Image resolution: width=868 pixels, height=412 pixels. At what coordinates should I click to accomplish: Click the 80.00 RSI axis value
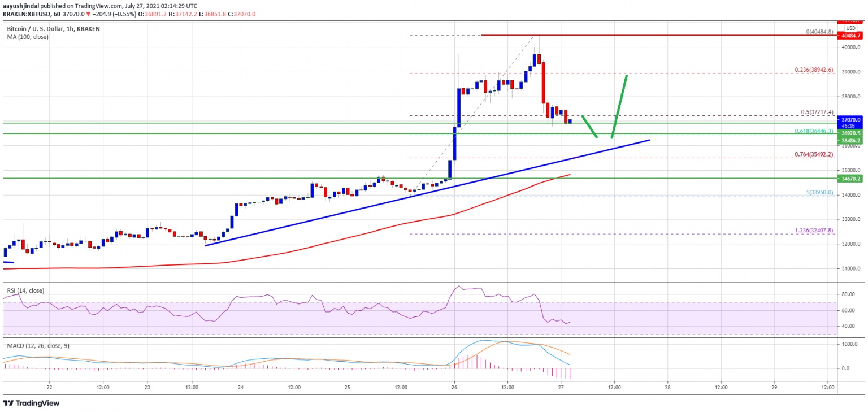point(849,294)
